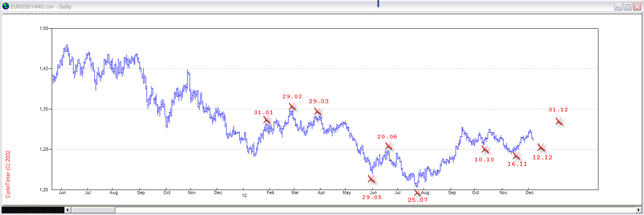Image resolution: width=644 pixels, height=215 pixels.
Task: Minimize the EURUSD1440.csv Daily window
Action: tap(618, 6)
